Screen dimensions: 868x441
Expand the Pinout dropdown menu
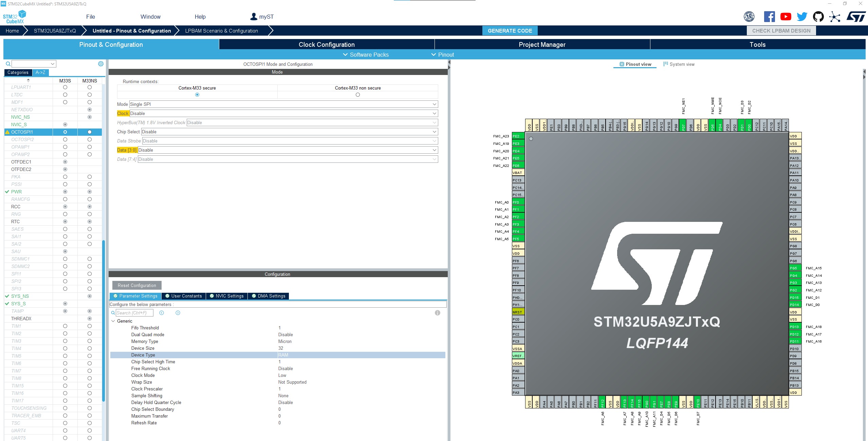click(442, 55)
